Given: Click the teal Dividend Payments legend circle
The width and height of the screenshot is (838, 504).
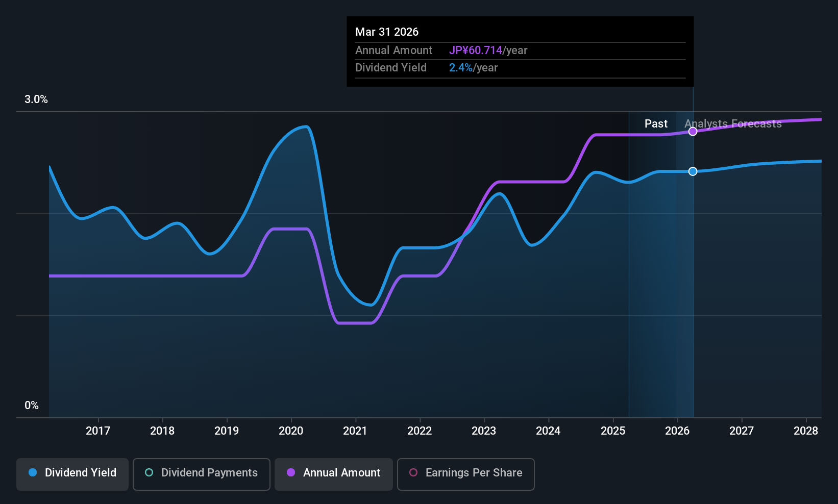Looking at the screenshot, I should (149, 472).
